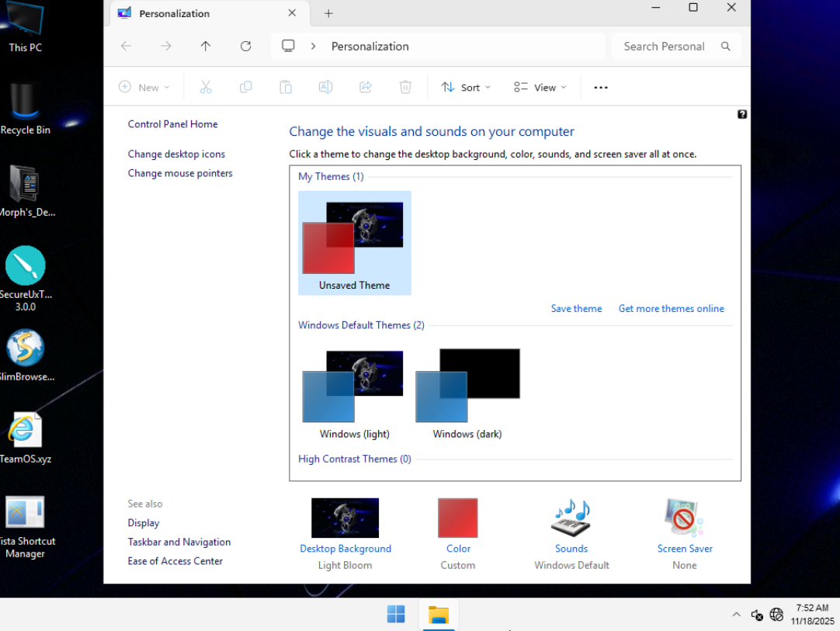Click the Save theme link
840x631 pixels.
(x=576, y=309)
